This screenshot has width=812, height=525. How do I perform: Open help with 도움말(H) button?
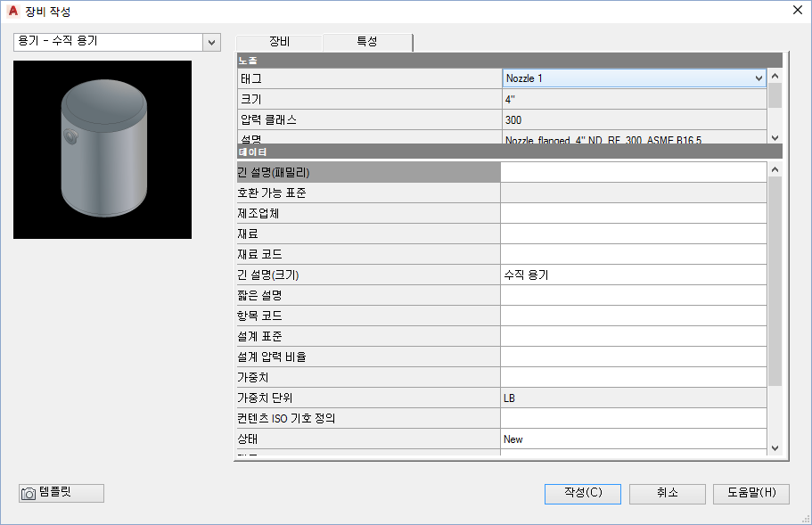[x=751, y=494]
